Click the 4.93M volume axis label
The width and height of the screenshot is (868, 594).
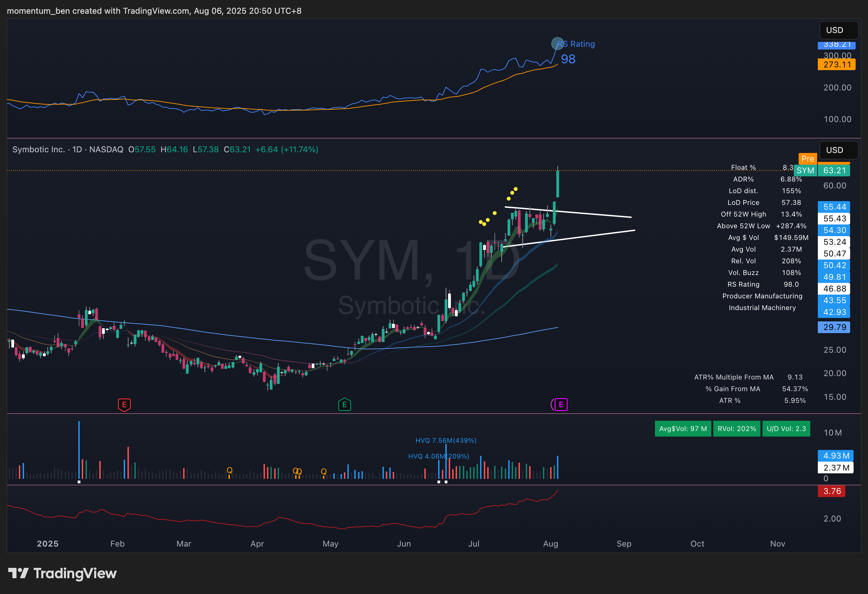pyautogui.click(x=835, y=456)
